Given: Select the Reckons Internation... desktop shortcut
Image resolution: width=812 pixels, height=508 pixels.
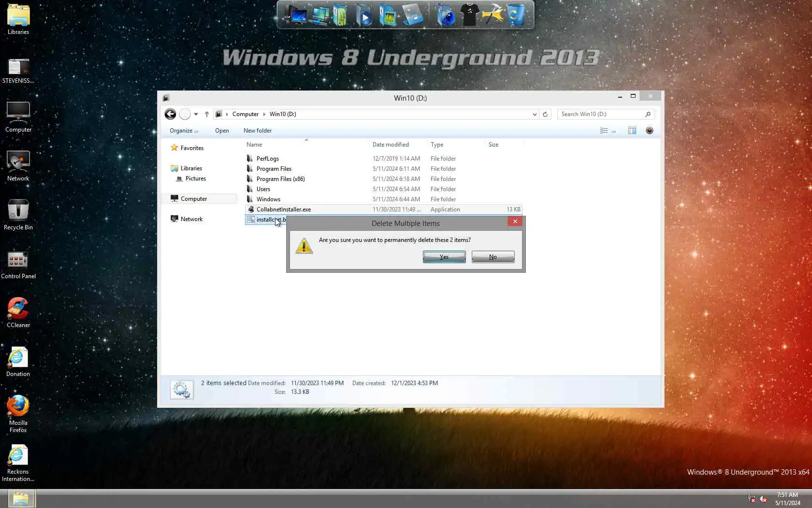Looking at the screenshot, I should pyautogui.click(x=18, y=463).
